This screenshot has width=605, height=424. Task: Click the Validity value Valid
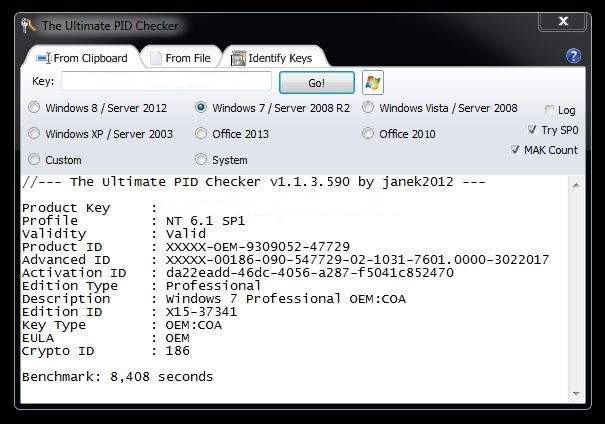186,234
